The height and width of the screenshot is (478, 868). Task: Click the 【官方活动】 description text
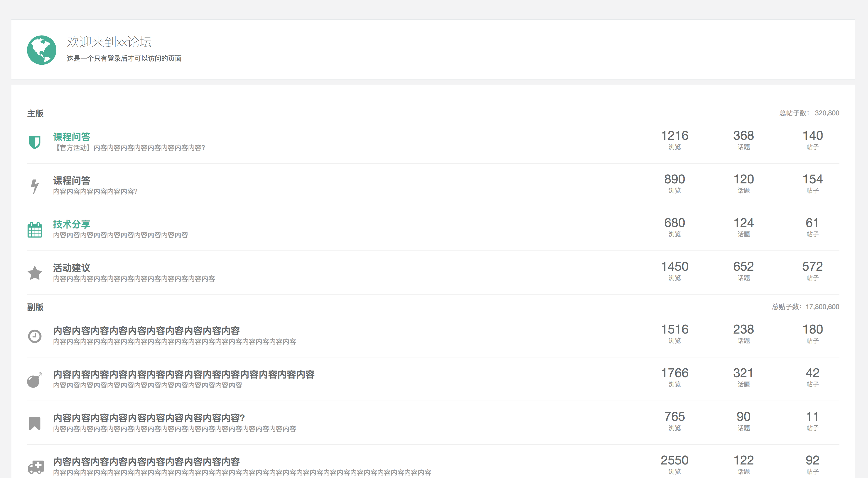point(129,148)
